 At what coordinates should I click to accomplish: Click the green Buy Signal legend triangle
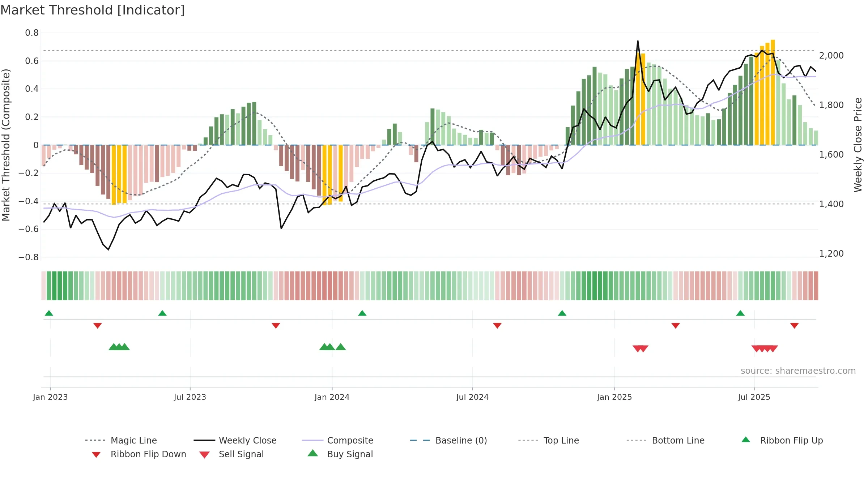pos(313,453)
